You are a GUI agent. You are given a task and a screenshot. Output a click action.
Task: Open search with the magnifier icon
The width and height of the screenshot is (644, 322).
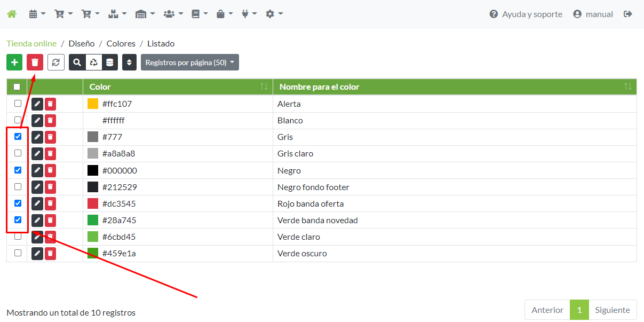click(x=77, y=62)
